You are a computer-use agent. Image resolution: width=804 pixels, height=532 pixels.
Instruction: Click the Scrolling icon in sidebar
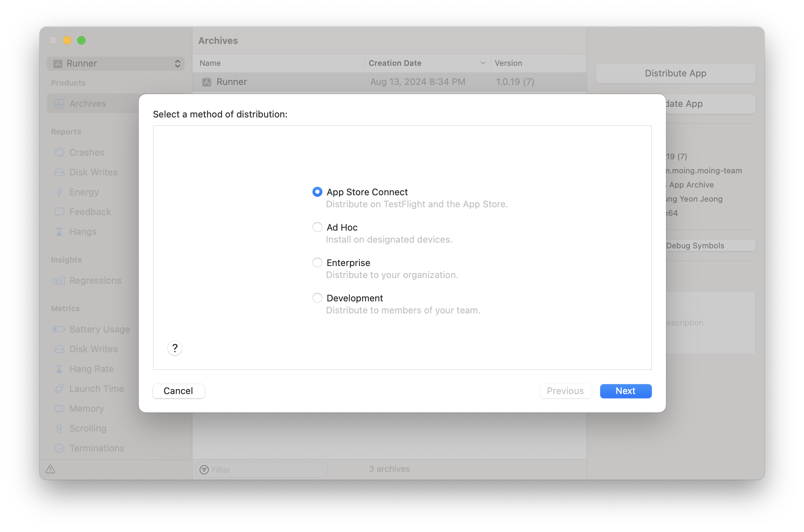point(59,428)
